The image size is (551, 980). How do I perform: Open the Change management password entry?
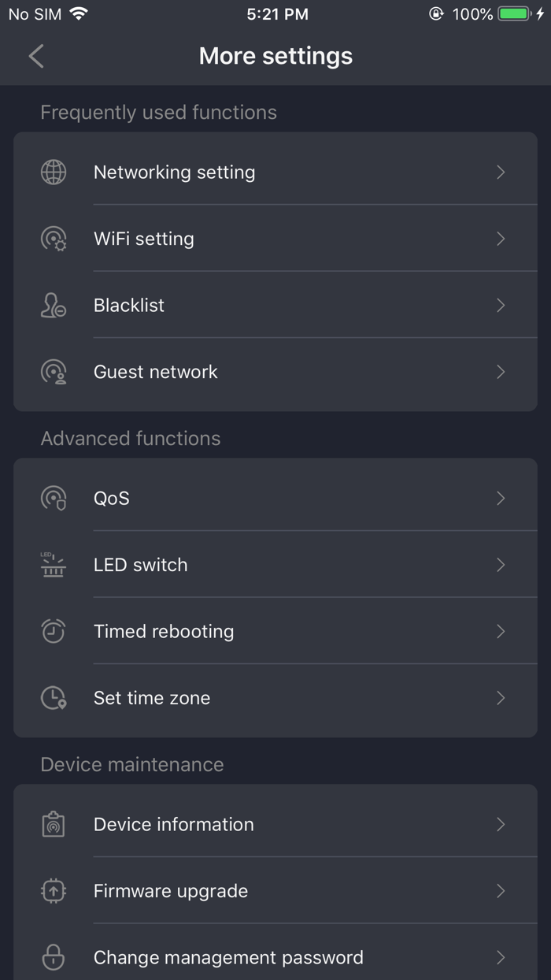[275, 957]
